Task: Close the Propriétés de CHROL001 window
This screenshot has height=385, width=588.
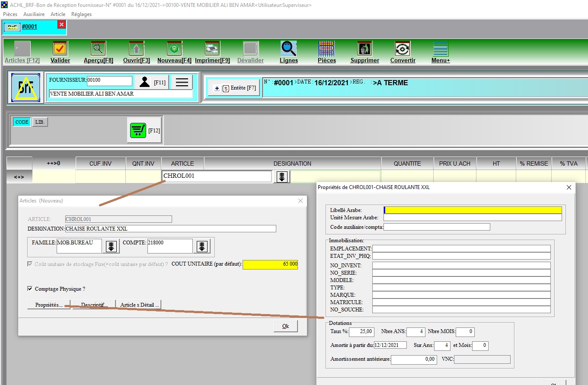Action: coord(569,187)
